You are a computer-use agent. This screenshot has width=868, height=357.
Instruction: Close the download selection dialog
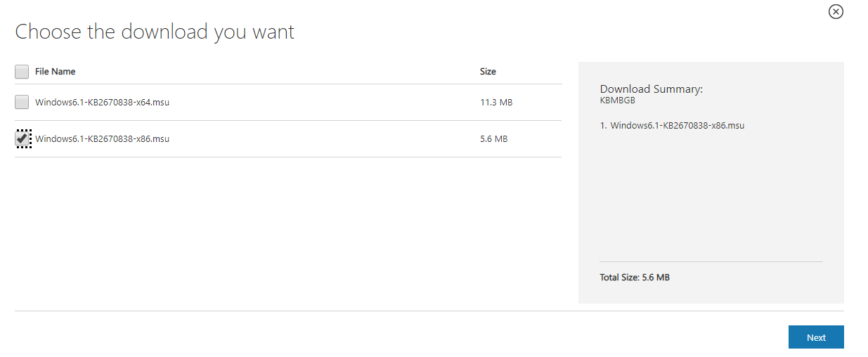836,12
